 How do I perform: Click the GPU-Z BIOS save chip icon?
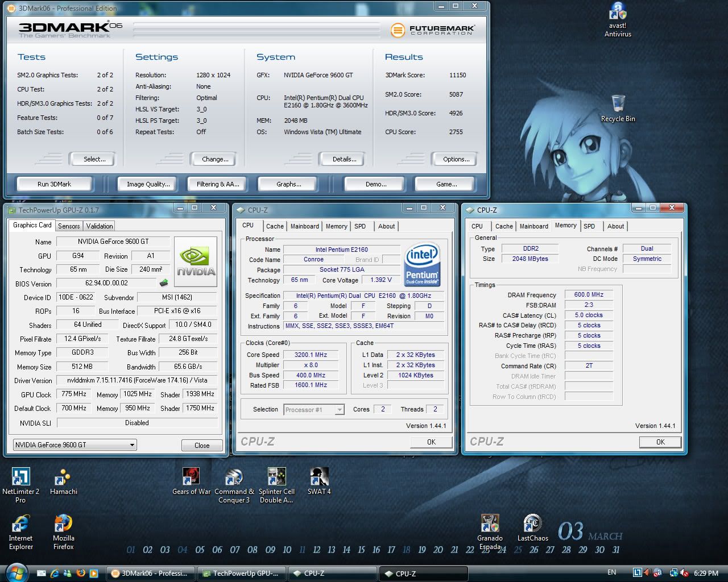(x=164, y=283)
